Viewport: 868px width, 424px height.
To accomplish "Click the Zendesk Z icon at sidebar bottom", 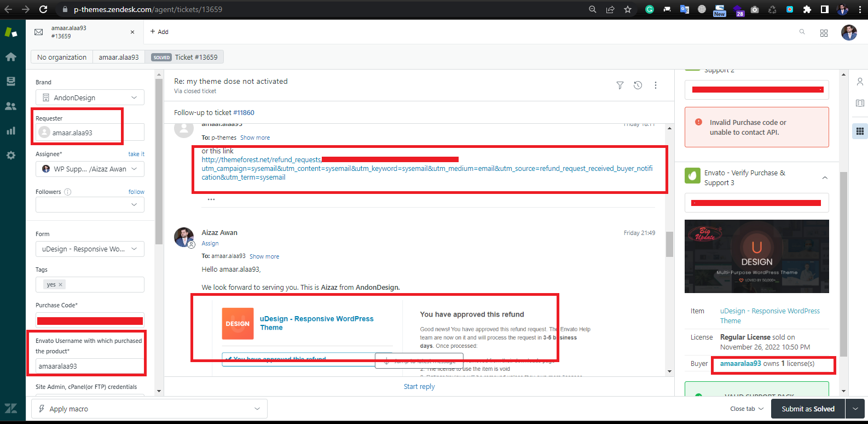I will [10, 408].
